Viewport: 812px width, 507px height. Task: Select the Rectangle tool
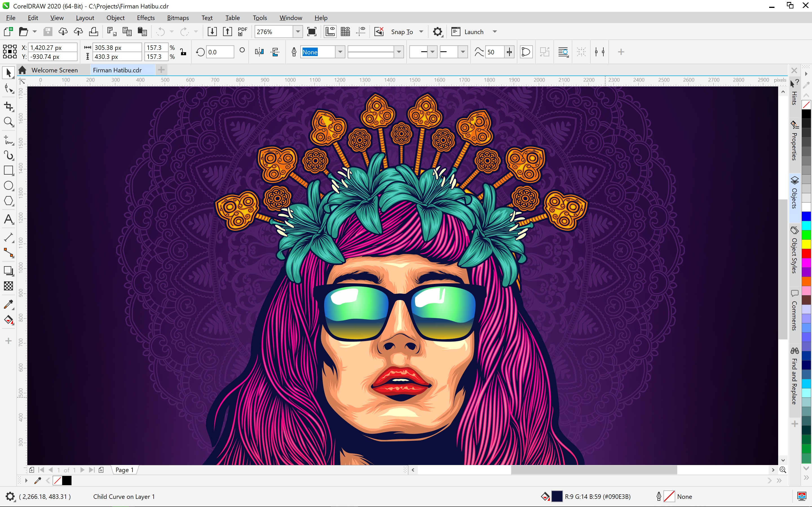tap(9, 172)
